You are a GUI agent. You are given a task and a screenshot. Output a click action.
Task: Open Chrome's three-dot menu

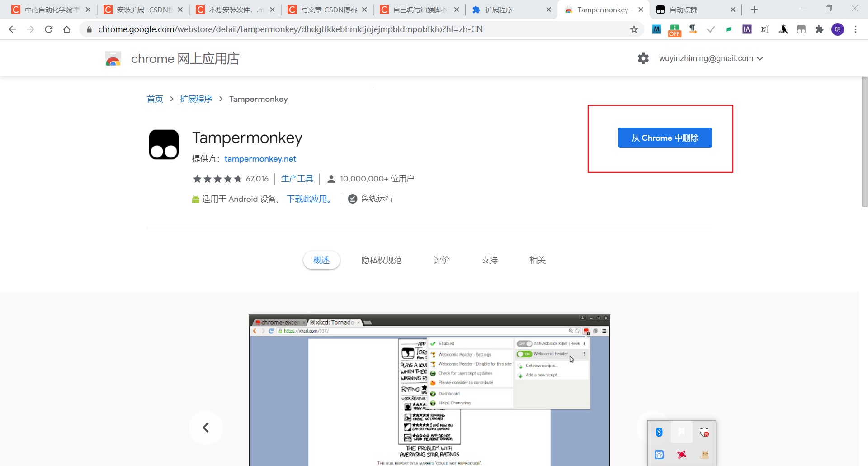[855, 29]
